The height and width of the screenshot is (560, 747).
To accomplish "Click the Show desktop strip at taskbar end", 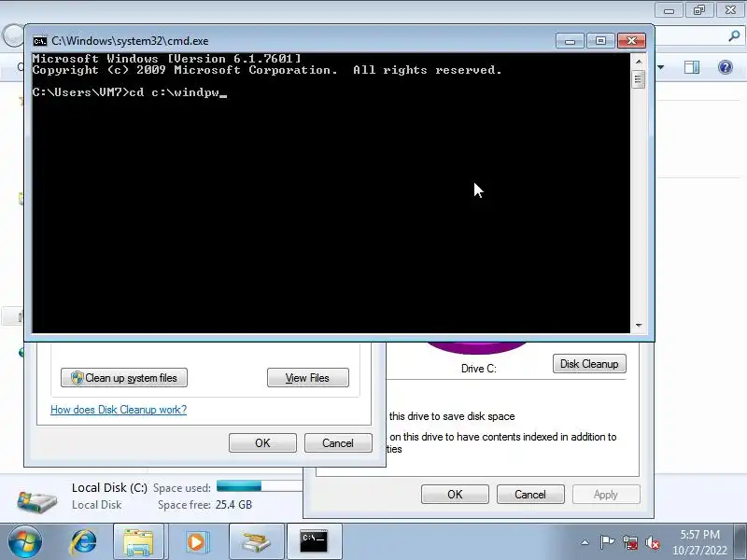I will [x=740, y=542].
